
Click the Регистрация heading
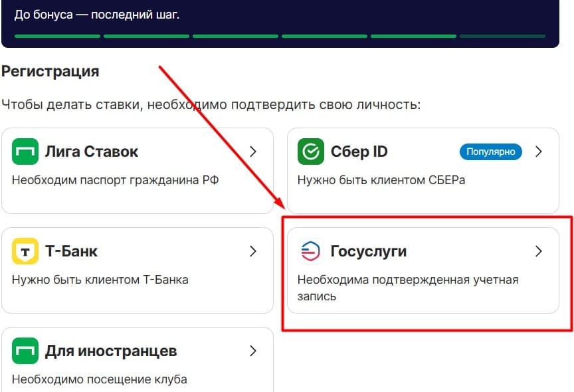click(x=50, y=71)
